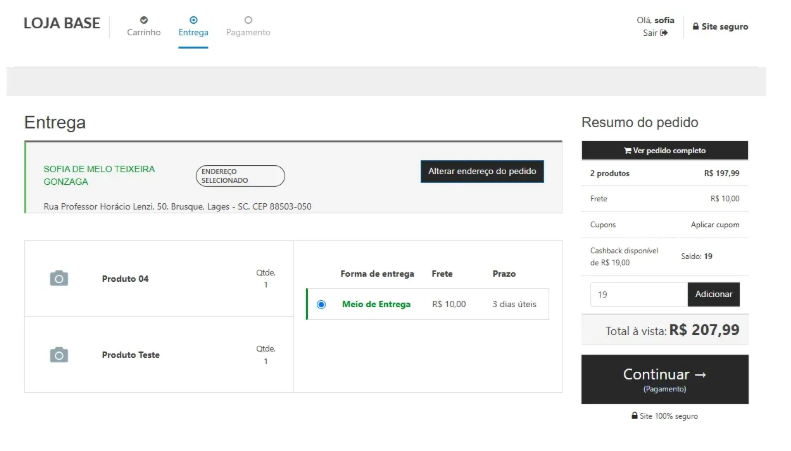Click the camera placeholder for Produto 04
This screenshot has height=451, width=791.
pos(59,278)
